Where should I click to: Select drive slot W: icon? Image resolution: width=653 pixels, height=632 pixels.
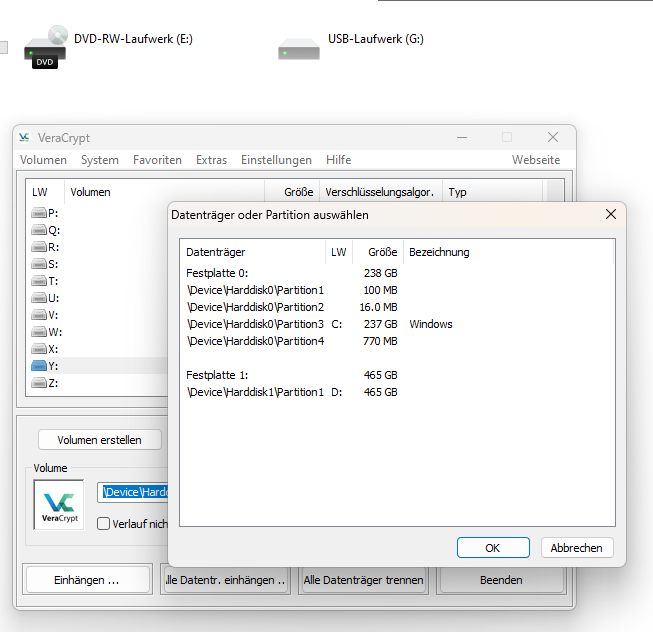click(x=39, y=332)
